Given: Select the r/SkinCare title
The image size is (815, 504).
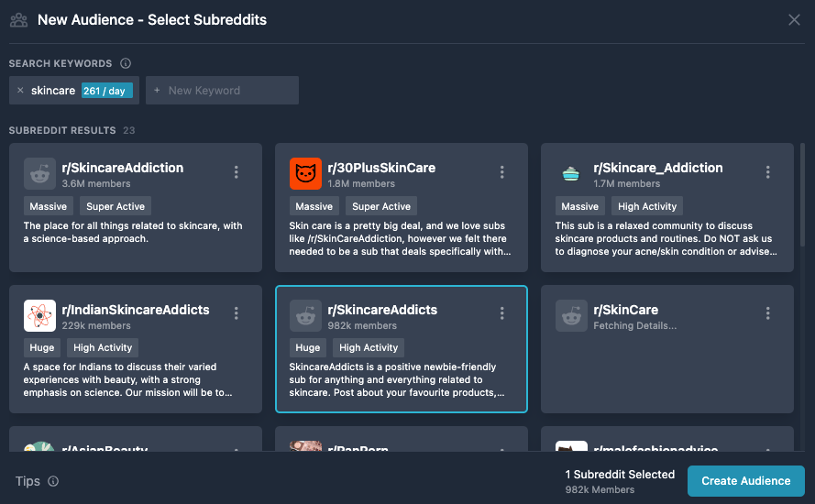Looking at the screenshot, I should (626, 310).
